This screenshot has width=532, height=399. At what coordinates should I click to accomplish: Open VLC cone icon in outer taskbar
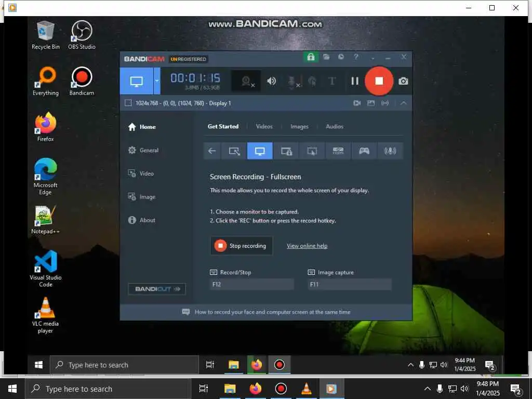pos(306,389)
